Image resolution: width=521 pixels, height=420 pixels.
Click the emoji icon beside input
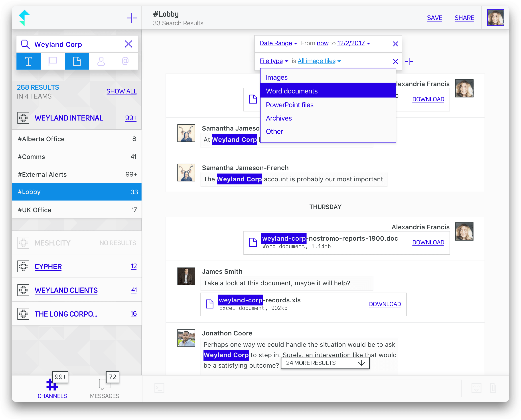[476, 388]
